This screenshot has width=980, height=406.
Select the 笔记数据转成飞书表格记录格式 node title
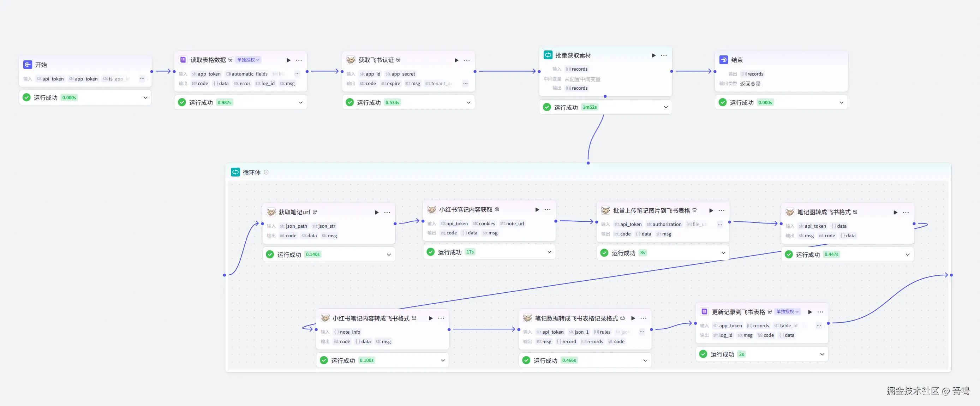coord(576,318)
